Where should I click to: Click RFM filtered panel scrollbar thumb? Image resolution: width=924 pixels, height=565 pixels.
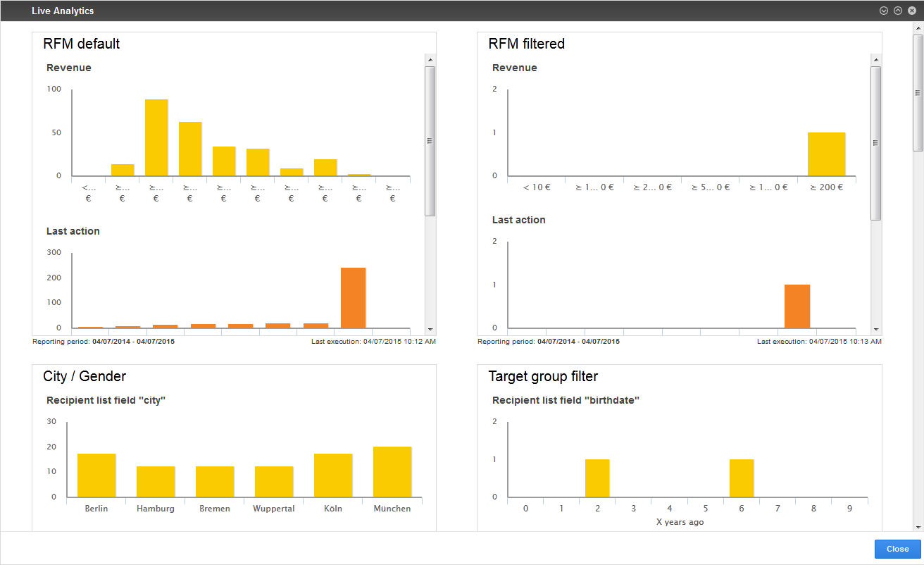pyautogui.click(x=875, y=143)
